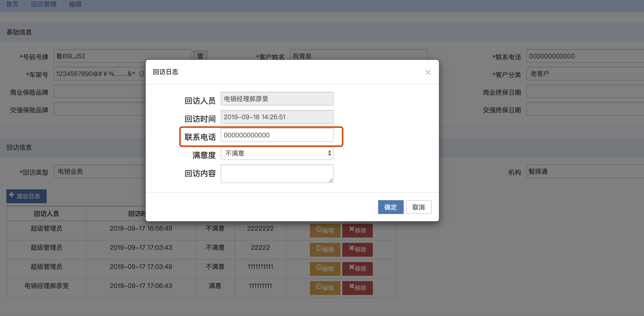The height and width of the screenshot is (316, 644).
Task: Go to 首页 breadcrumb link
Action: [x=12, y=4]
